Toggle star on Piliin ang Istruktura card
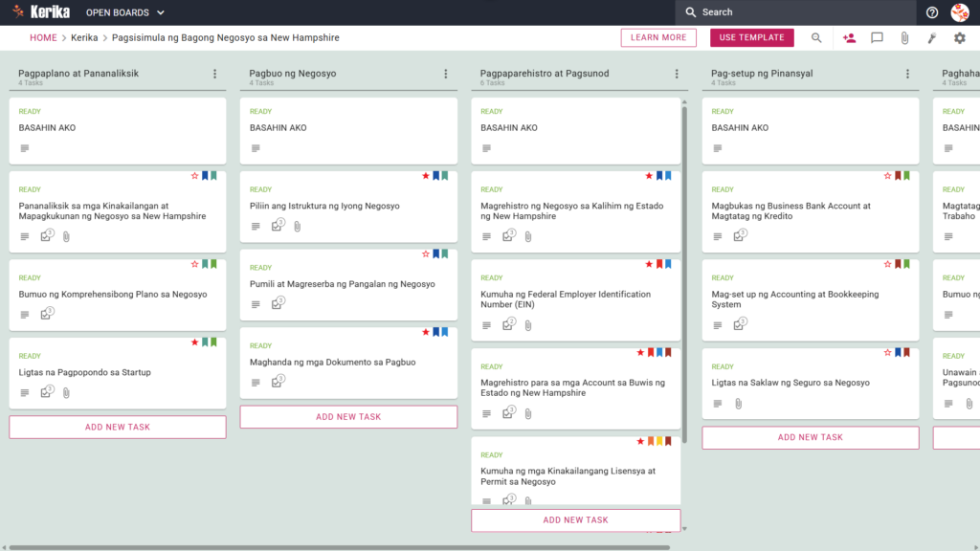Screen dimensions: 980x551 (x=426, y=176)
